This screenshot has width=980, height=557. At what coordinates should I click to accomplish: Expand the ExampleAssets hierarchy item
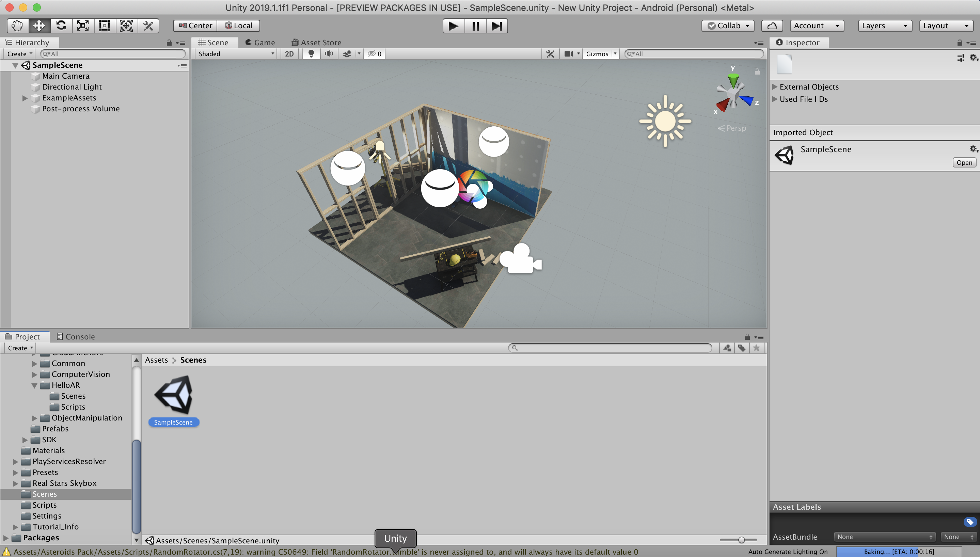click(x=25, y=98)
